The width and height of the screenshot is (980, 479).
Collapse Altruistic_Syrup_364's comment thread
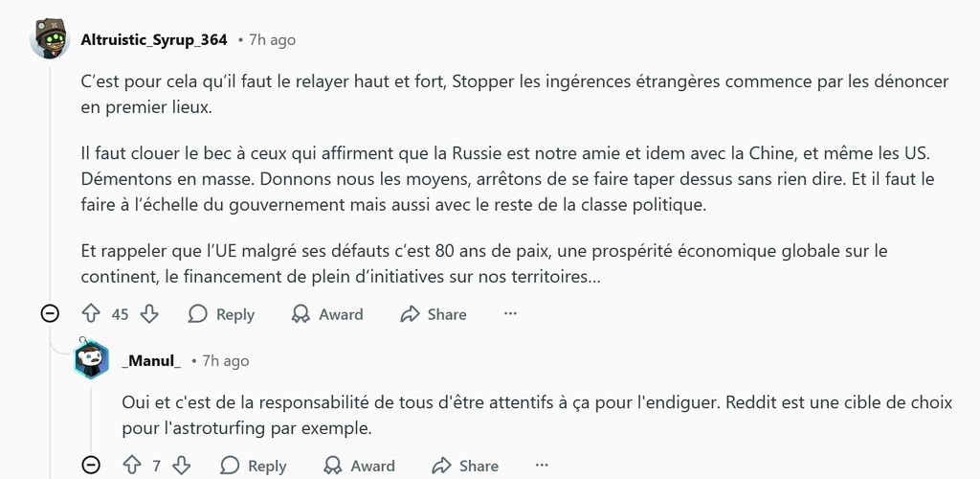[50, 314]
